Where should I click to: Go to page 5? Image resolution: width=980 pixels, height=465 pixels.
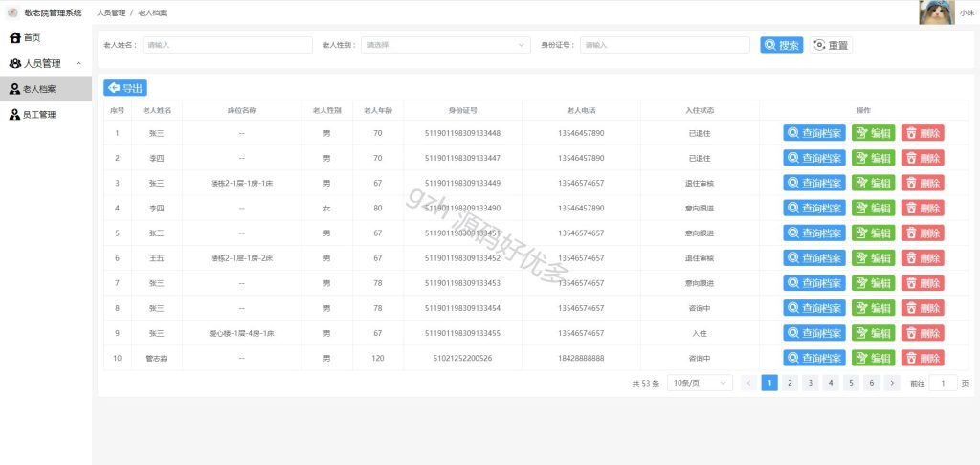pyautogui.click(x=851, y=383)
